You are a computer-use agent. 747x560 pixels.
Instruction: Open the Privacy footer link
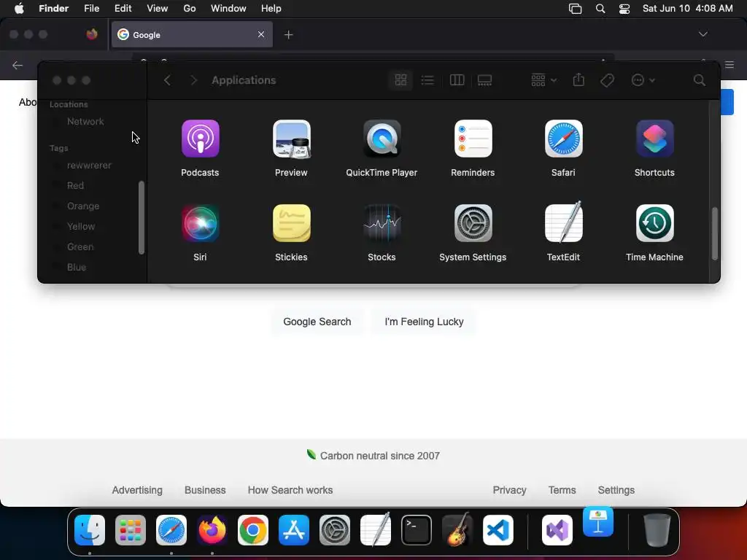coord(509,490)
